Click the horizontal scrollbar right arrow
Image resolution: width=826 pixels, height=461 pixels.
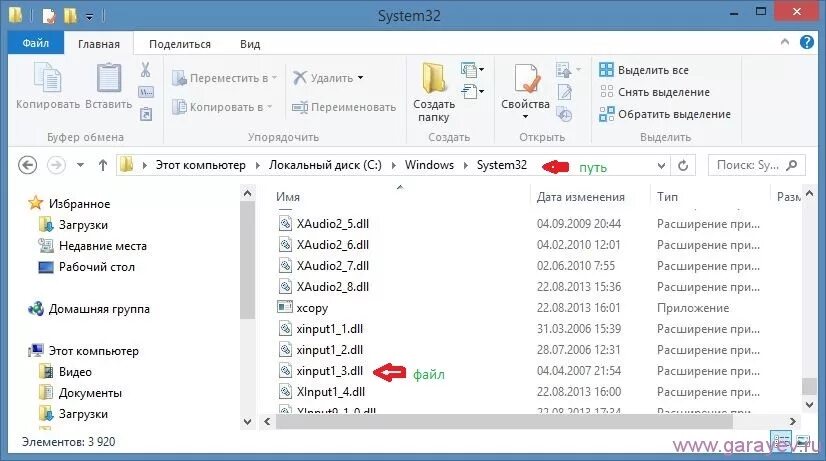click(793, 421)
